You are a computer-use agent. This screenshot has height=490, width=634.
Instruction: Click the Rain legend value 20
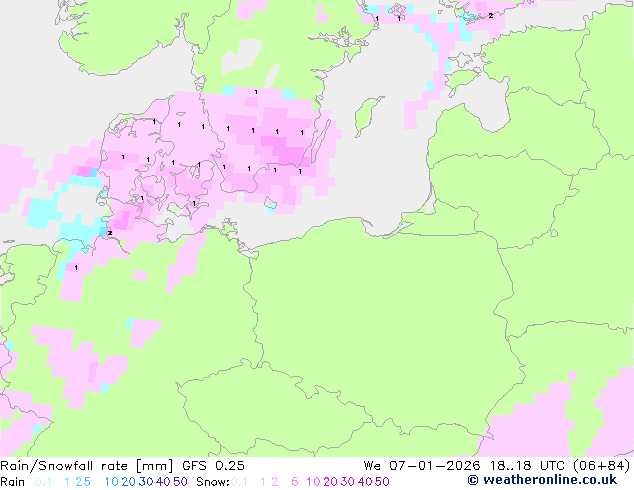(x=128, y=482)
